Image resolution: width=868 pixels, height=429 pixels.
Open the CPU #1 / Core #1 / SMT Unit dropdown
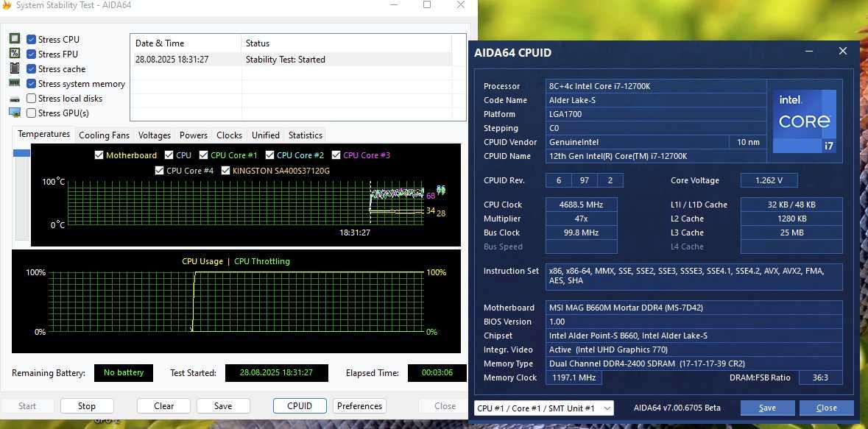tap(543, 408)
